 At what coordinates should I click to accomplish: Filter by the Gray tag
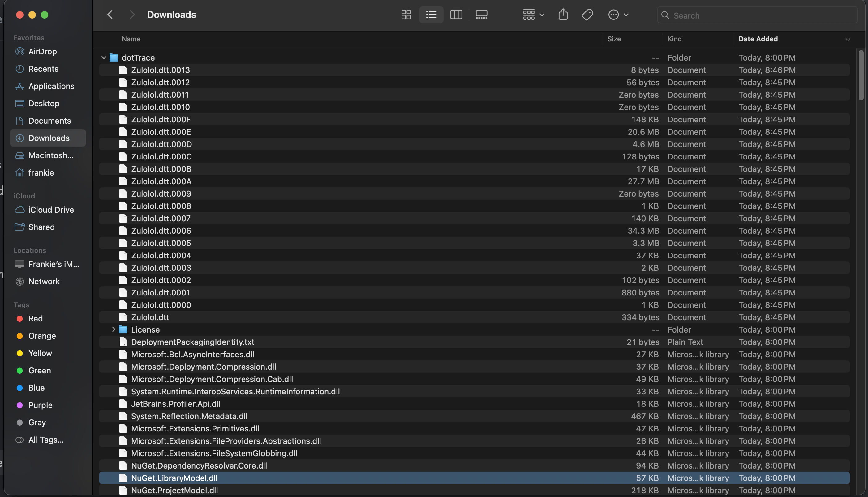tap(48, 423)
